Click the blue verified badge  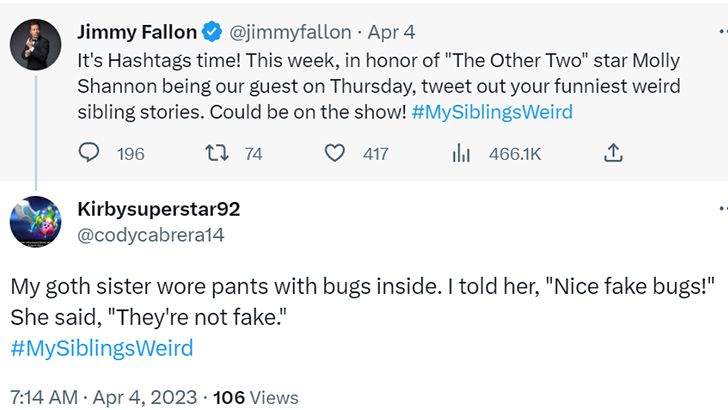point(213,32)
